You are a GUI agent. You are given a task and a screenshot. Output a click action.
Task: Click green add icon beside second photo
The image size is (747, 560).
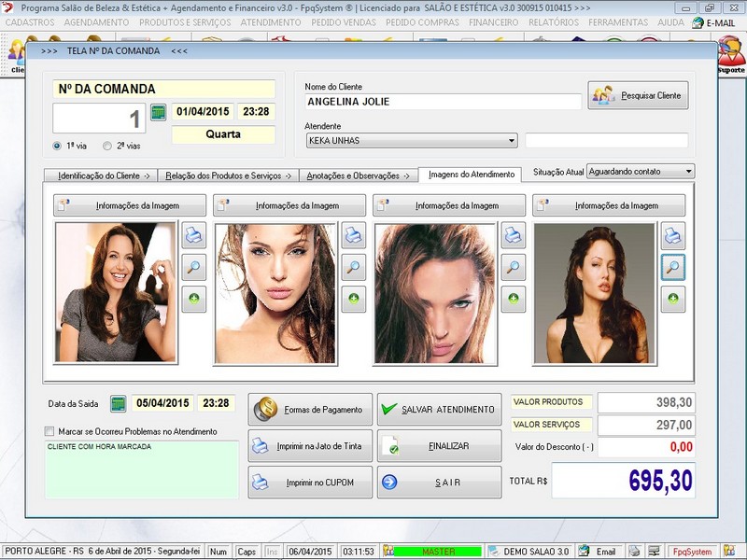coord(353,300)
